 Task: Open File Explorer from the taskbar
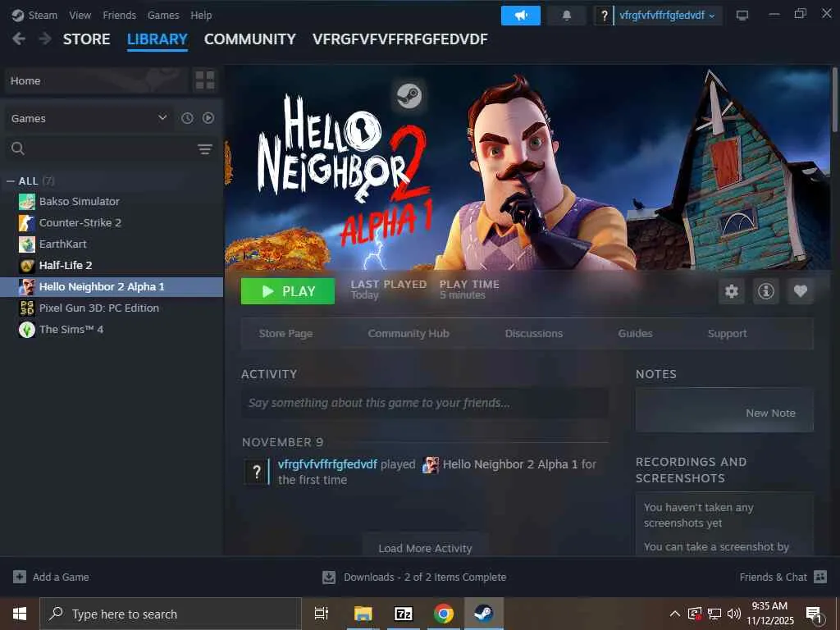click(x=363, y=614)
